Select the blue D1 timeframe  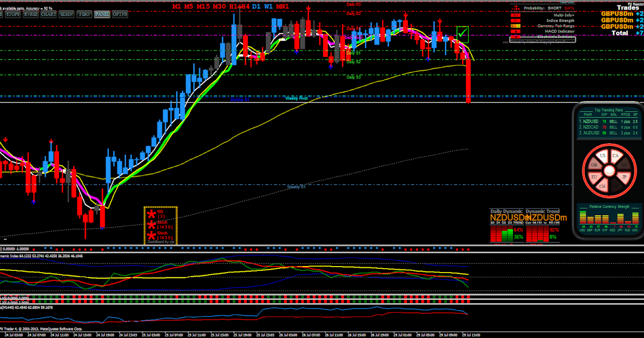257,6
